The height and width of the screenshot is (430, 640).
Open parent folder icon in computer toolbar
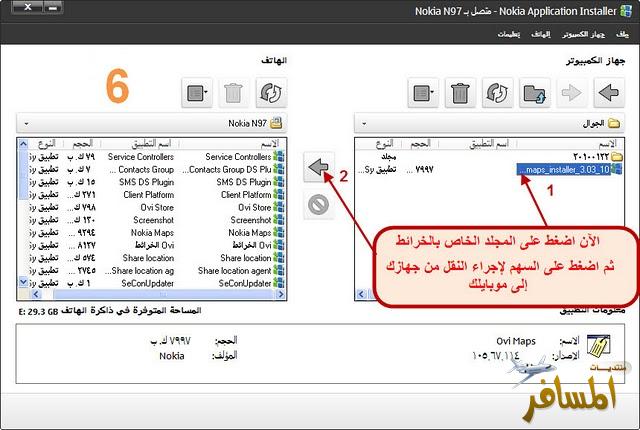pyautogui.click(x=535, y=93)
